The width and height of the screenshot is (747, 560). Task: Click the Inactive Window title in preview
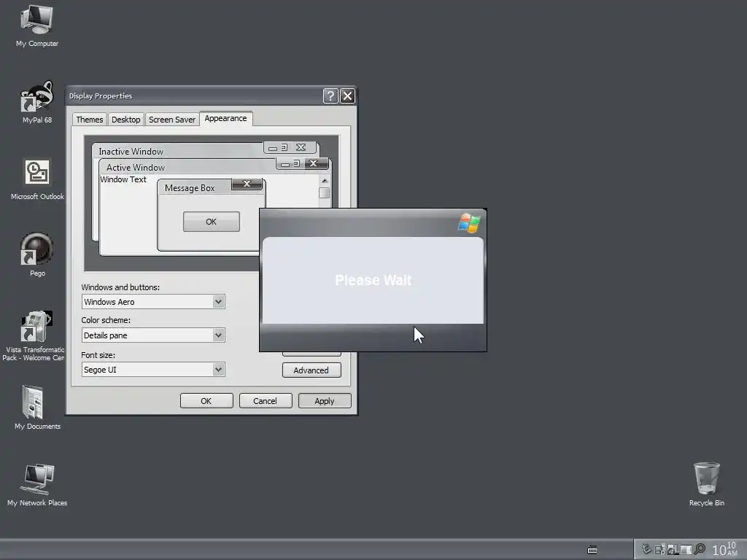click(131, 152)
